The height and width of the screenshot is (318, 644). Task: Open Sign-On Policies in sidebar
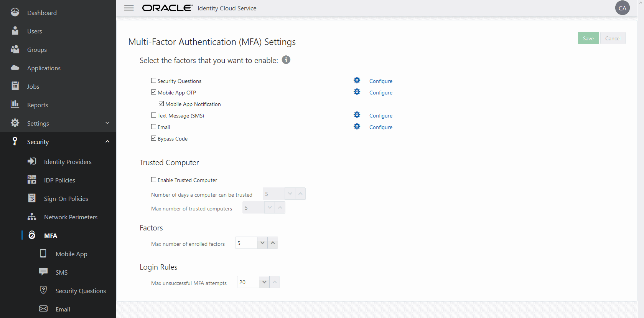click(66, 199)
